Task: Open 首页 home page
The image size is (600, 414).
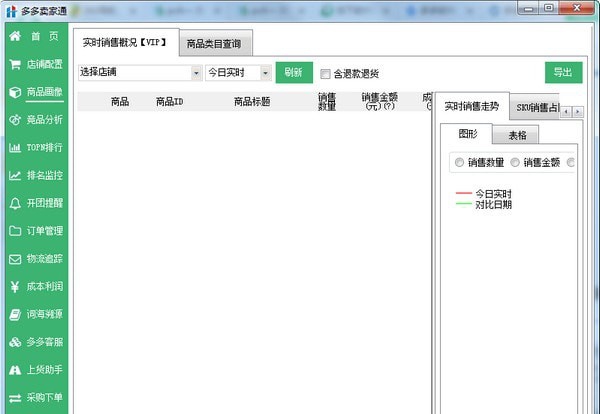Action: tap(44, 36)
